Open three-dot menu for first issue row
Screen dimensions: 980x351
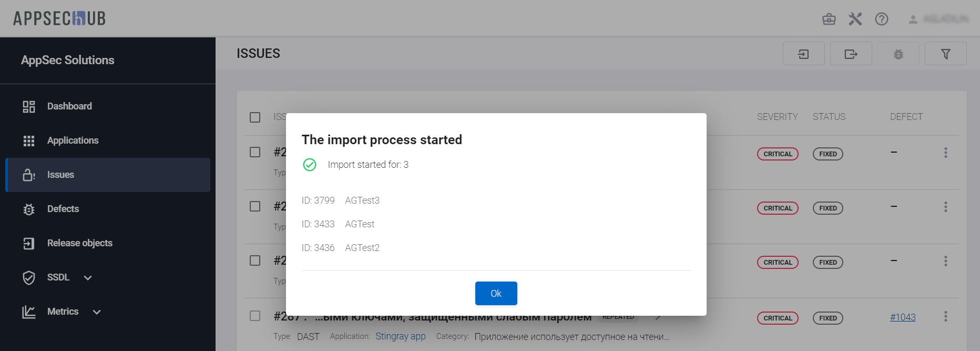tap(945, 153)
